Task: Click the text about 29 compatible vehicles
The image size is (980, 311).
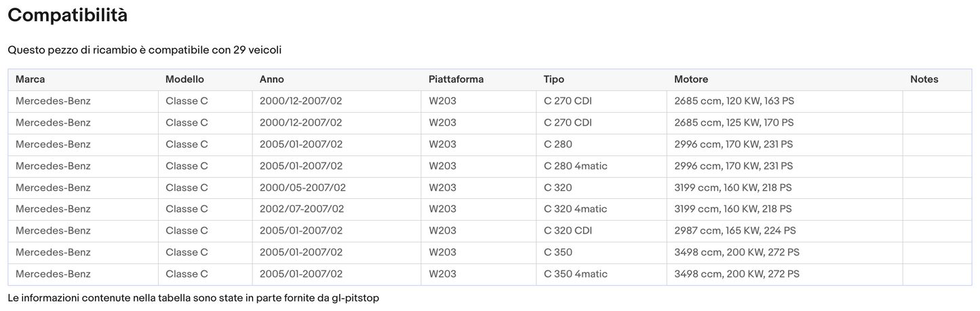Action: pos(144,50)
